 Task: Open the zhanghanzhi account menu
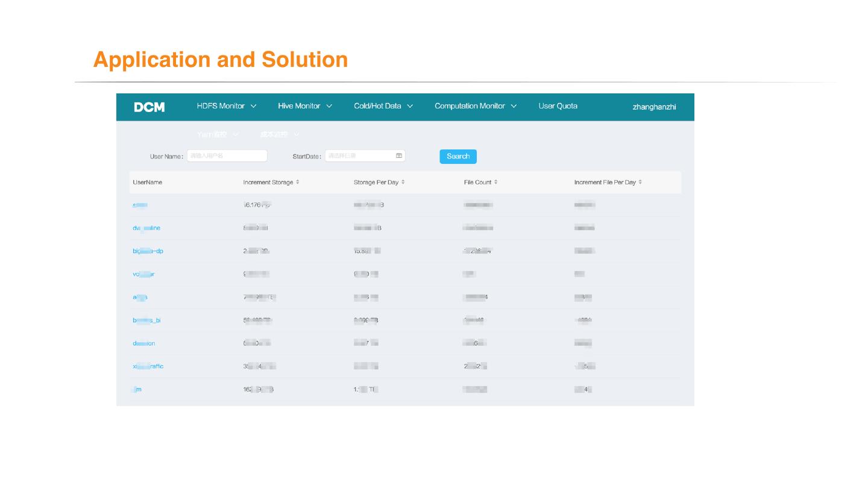click(x=654, y=107)
